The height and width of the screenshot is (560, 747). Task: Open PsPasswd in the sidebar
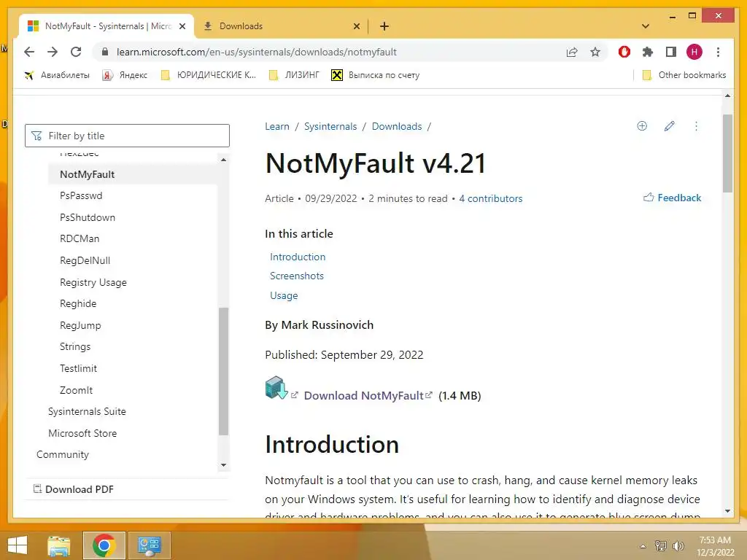click(x=81, y=195)
